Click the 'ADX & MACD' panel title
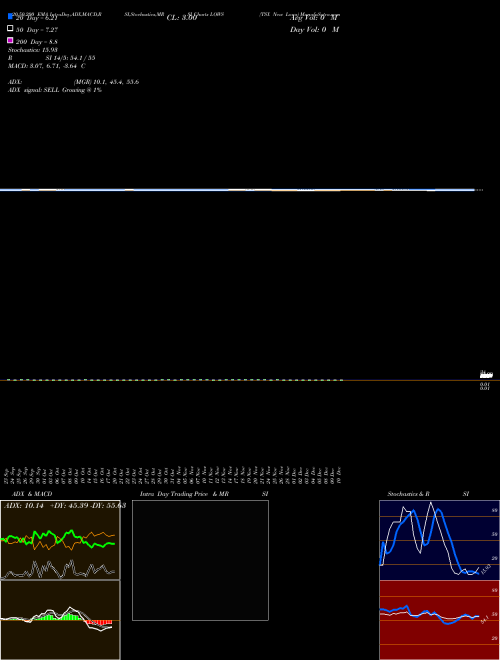This screenshot has height=660, width=500. coord(32,494)
